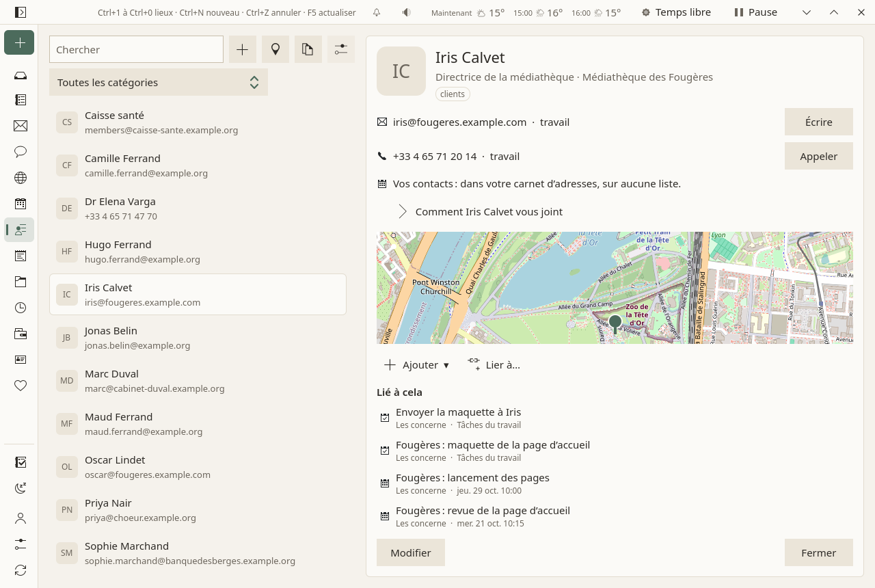
Task: Click the sync arrows icon in sidebar
Action: [21, 570]
